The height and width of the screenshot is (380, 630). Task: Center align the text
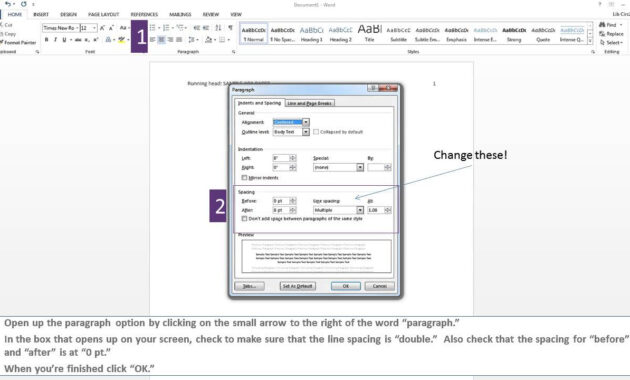pyautogui.click(x=162, y=40)
